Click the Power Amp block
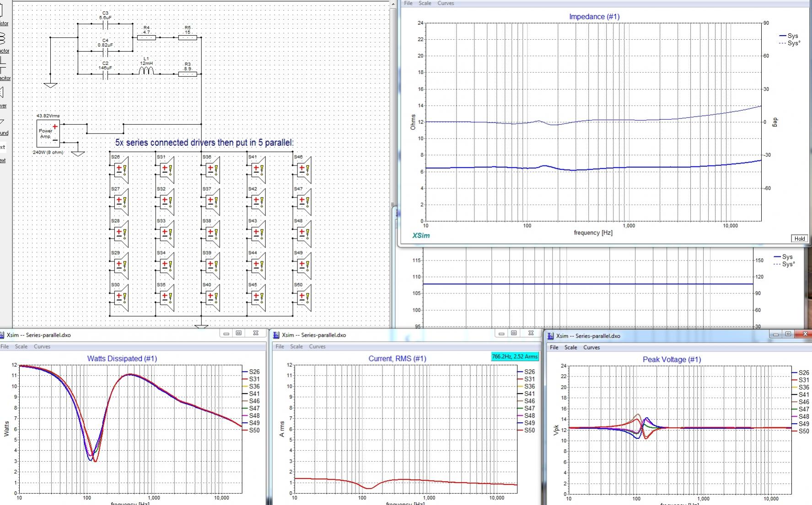This screenshot has width=812, height=505. (48, 133)
